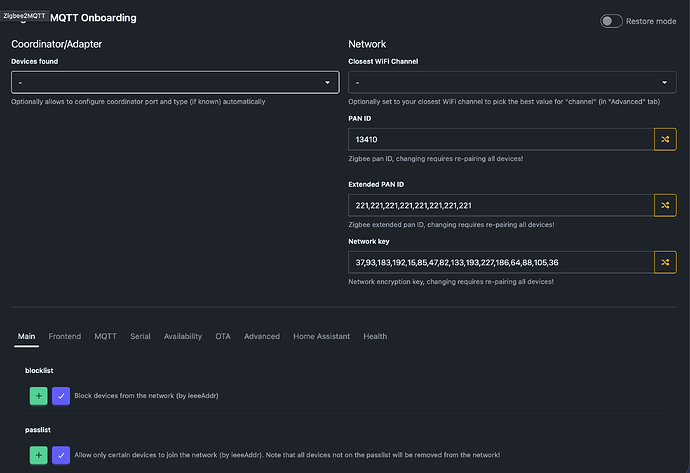
Task: Click the Restore mode label
Action: click(x=651, y=21)
